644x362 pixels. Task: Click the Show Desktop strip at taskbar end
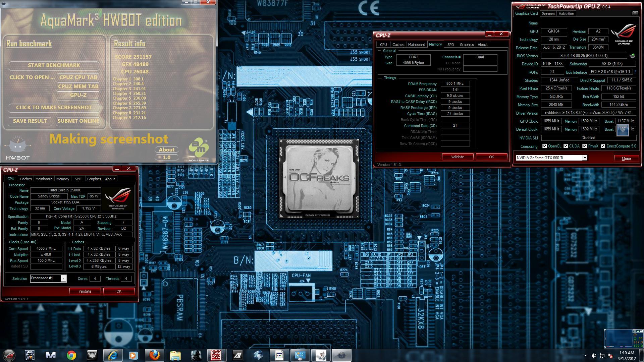click(642, 355)
